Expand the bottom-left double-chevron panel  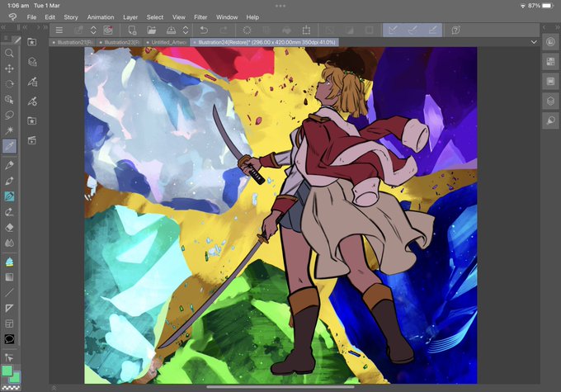(54, 388)
